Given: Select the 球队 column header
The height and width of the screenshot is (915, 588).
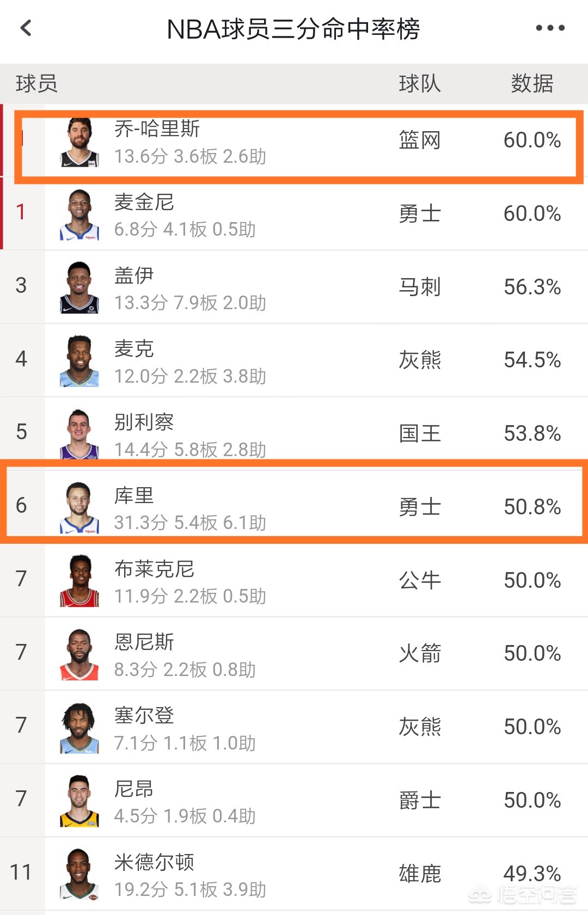Looking at the screenshot, I should [x=420, y=84].
